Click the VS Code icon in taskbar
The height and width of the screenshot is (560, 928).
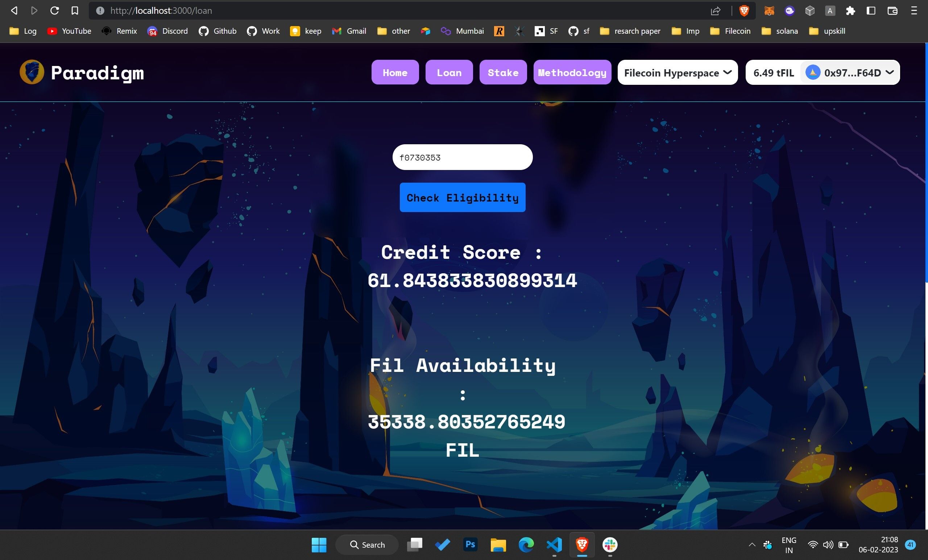point(554,545)
